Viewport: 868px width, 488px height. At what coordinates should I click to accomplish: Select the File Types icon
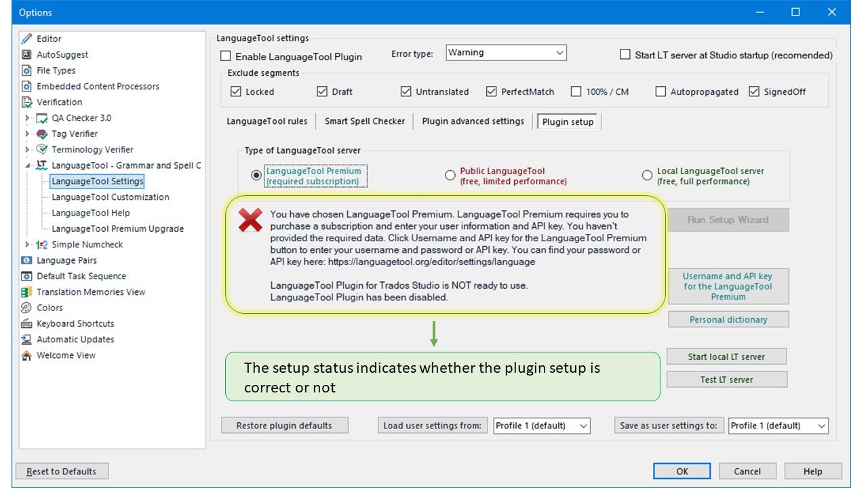coord(26,70)
